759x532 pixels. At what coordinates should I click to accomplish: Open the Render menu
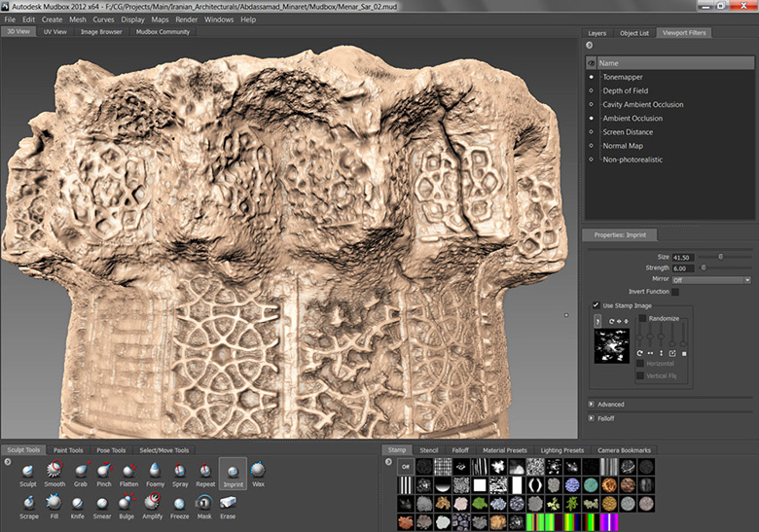pyautogui.click(x=186, y=19)
